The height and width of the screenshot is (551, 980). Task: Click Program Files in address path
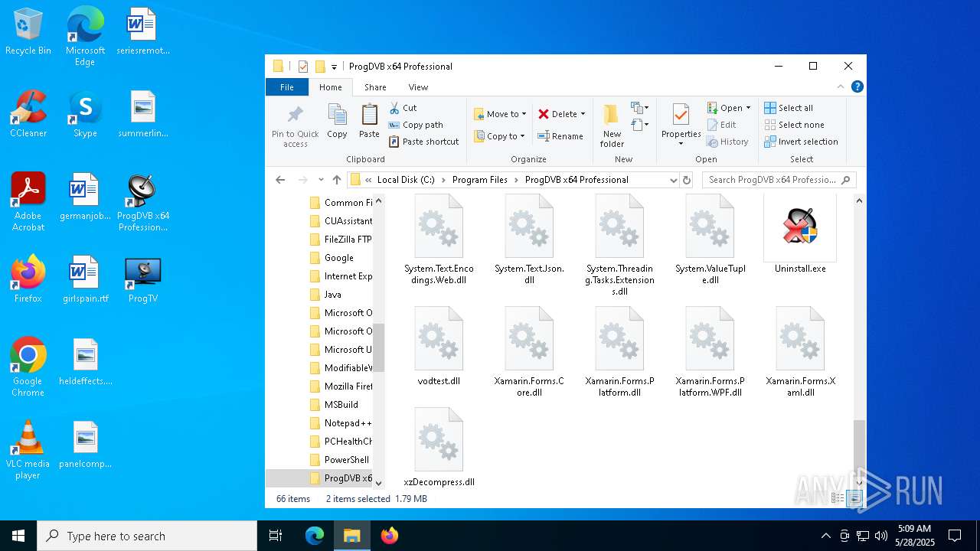point(480,180)
